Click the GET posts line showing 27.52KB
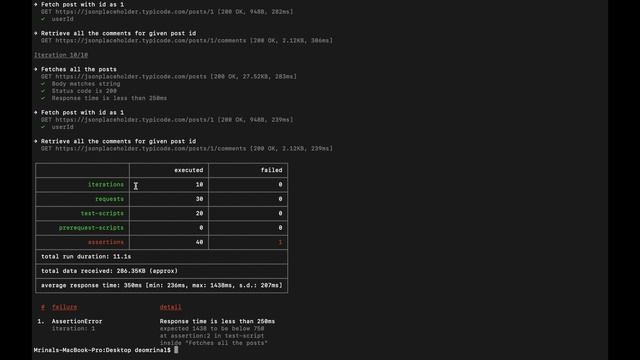Viewport: 640px width, 360px height. pyautogui.click(x=169, y=76)
